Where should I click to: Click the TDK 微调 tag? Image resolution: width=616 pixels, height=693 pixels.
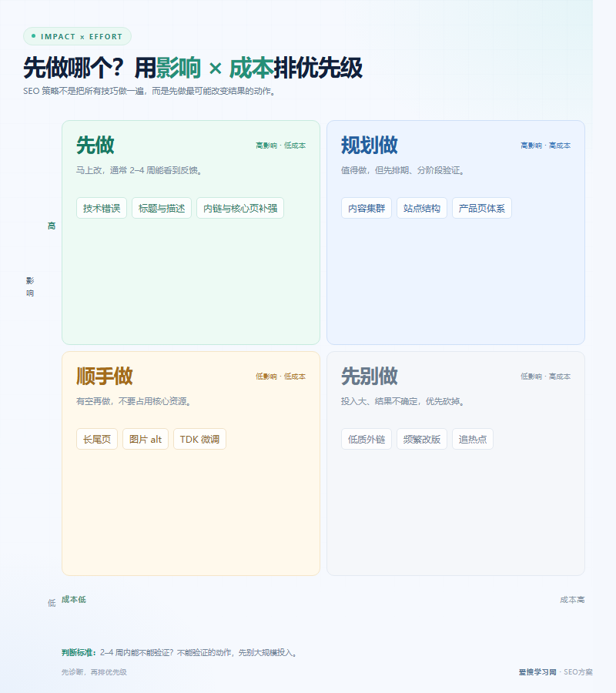point(199,439)
